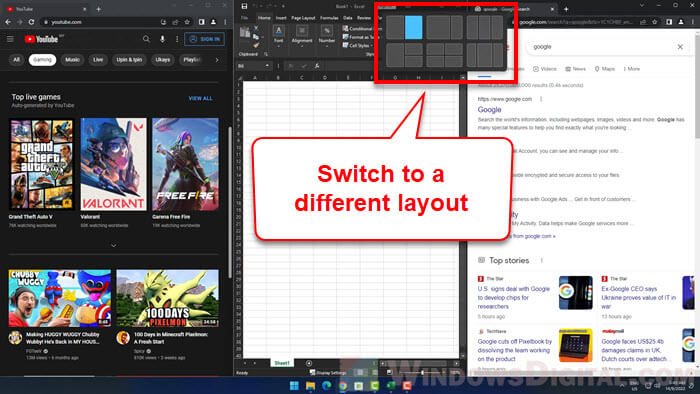
Task: Open the More menu in Google results
Action: (x=632, y=69)
